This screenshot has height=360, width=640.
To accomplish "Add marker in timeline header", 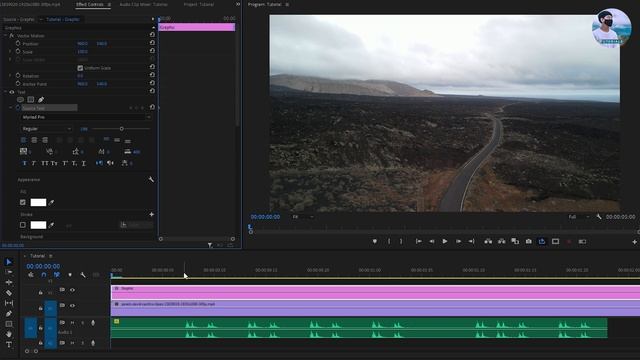I will tap(70, 275).
